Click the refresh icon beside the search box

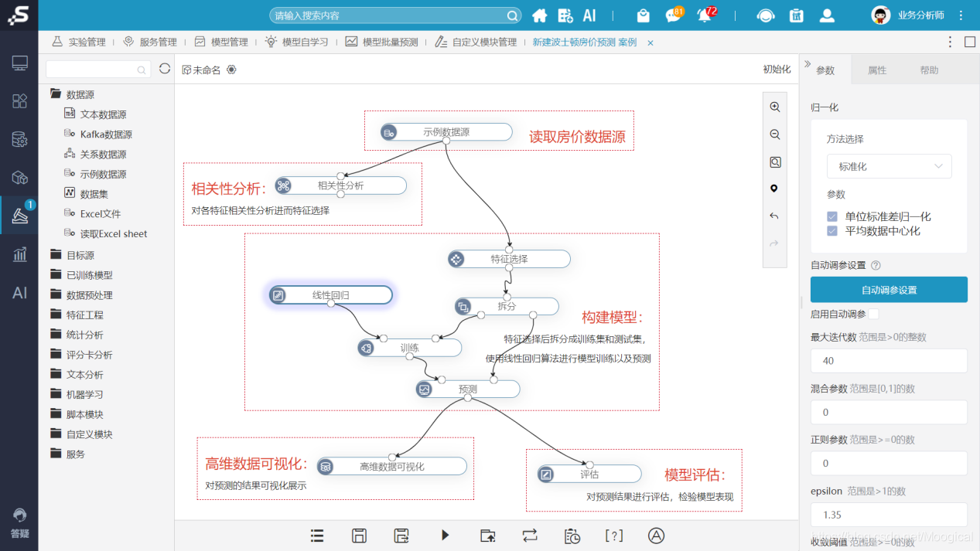[163, 68]
